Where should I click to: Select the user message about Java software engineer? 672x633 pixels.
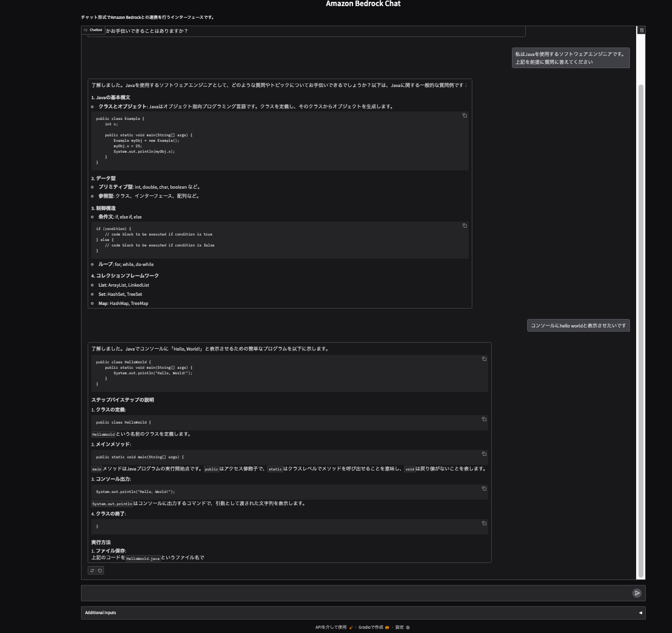[x=570, y=58]
